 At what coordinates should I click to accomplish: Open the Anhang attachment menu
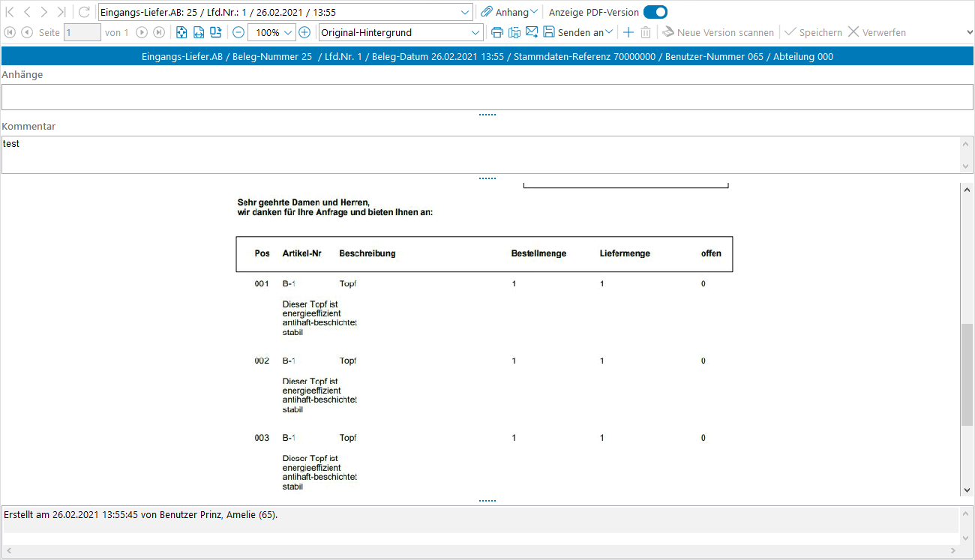coord(509,12)
